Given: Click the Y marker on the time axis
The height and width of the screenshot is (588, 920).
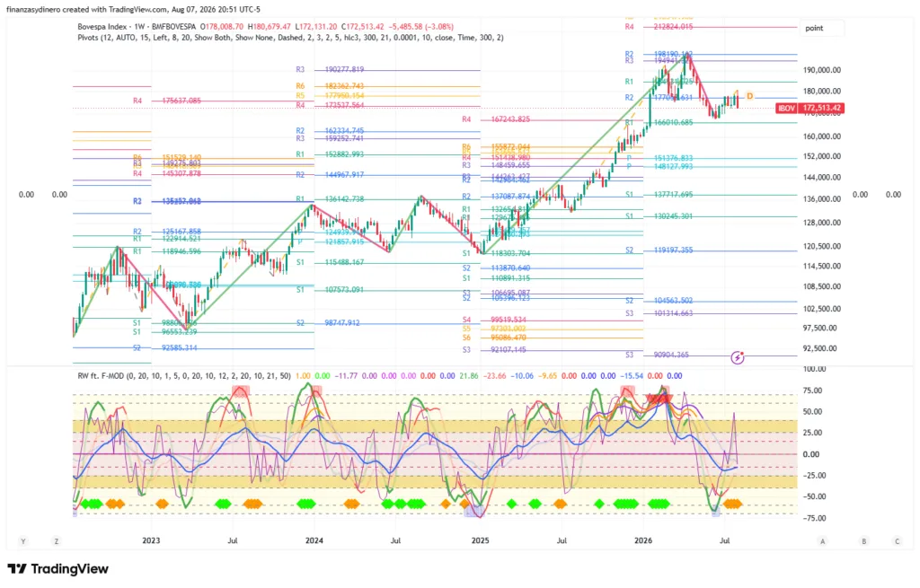Looking at the screenshot, I should (x=22, y=541).
